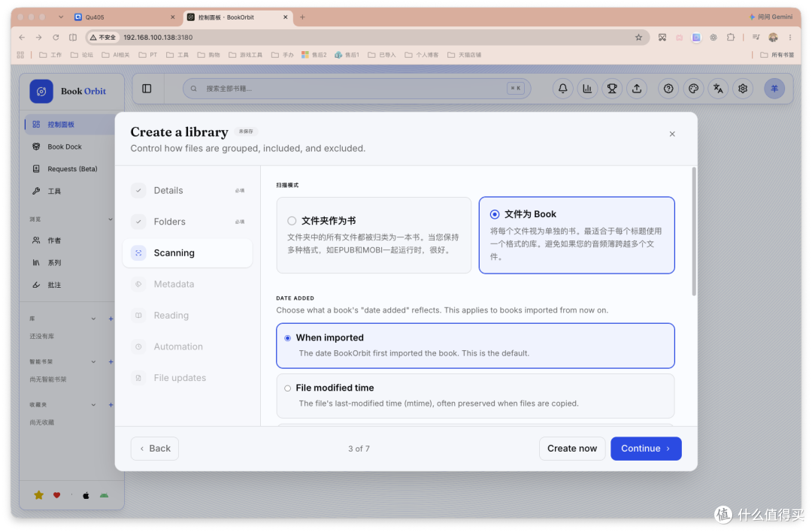The image size is (812, 532).
Task: Open the browser tab list dropdown
Action: pyautogui.click(x=61, y=17)
